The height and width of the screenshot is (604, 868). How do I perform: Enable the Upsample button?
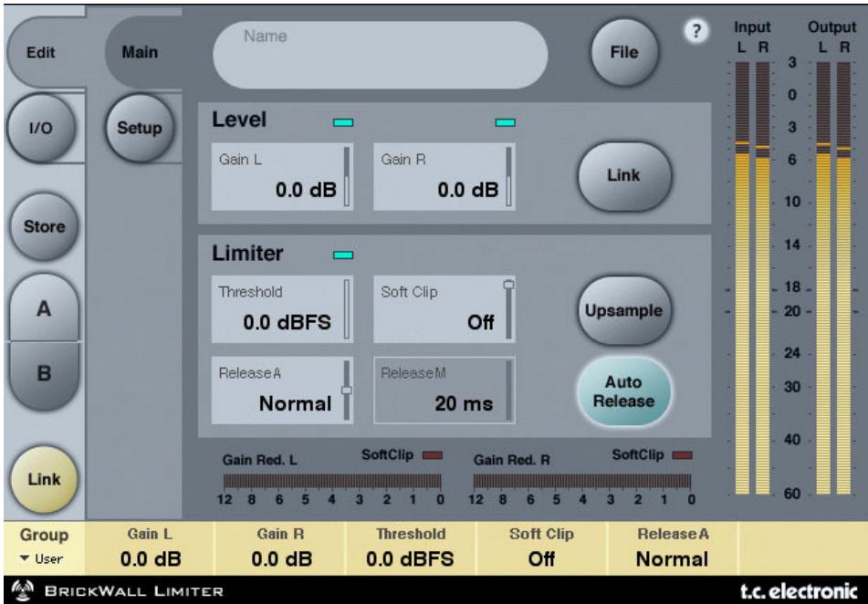point(624,310)
